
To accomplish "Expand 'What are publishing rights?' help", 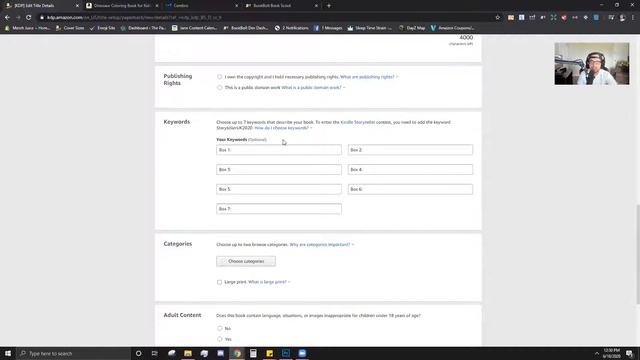I will point(369,77).
